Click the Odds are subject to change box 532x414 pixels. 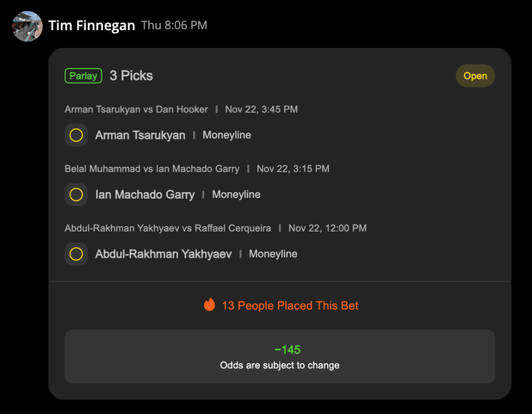280,356
